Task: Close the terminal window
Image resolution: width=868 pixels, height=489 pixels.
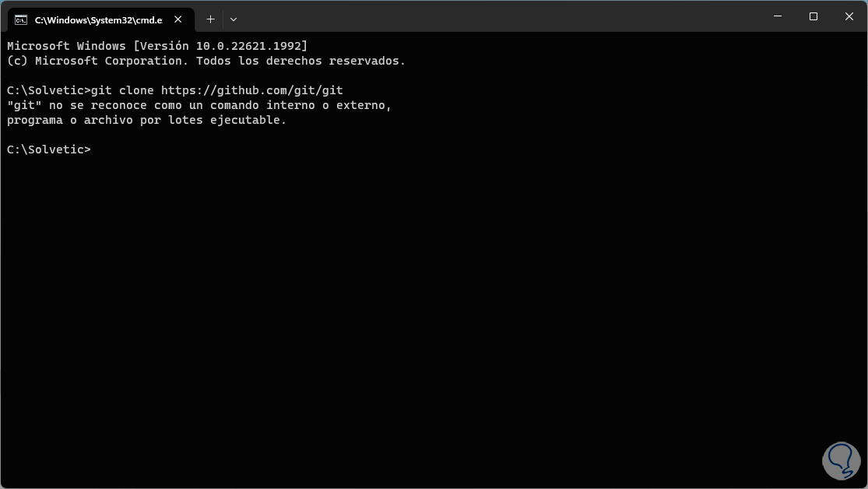Action: [x=849, y=16]
